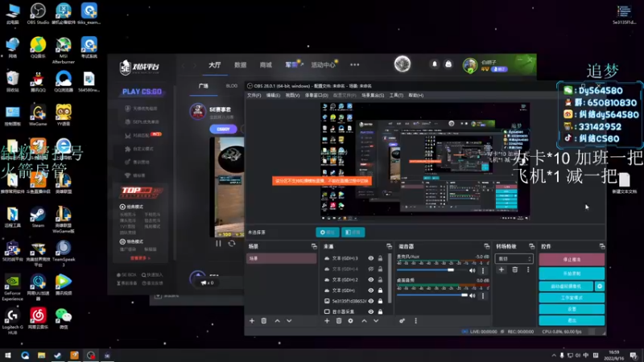644x362 pixels.
Task: Open TeamSpeak 3 desktop shortcut
Action: pos(64,253)
